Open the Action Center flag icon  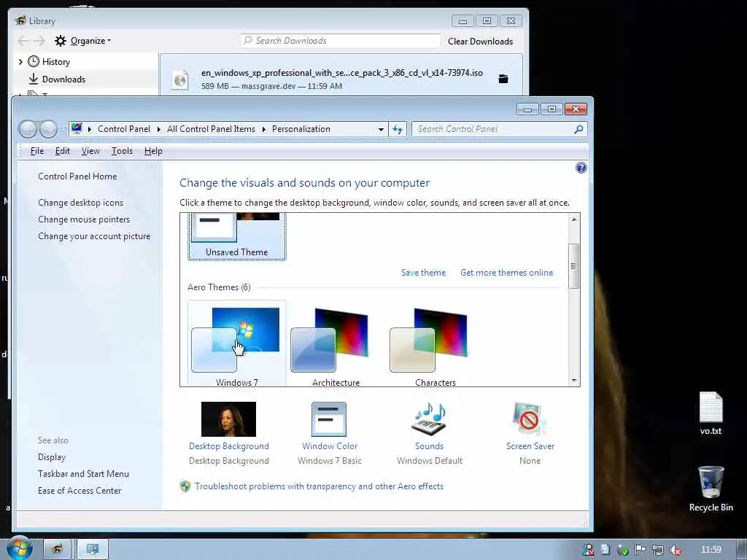[640, 550]
